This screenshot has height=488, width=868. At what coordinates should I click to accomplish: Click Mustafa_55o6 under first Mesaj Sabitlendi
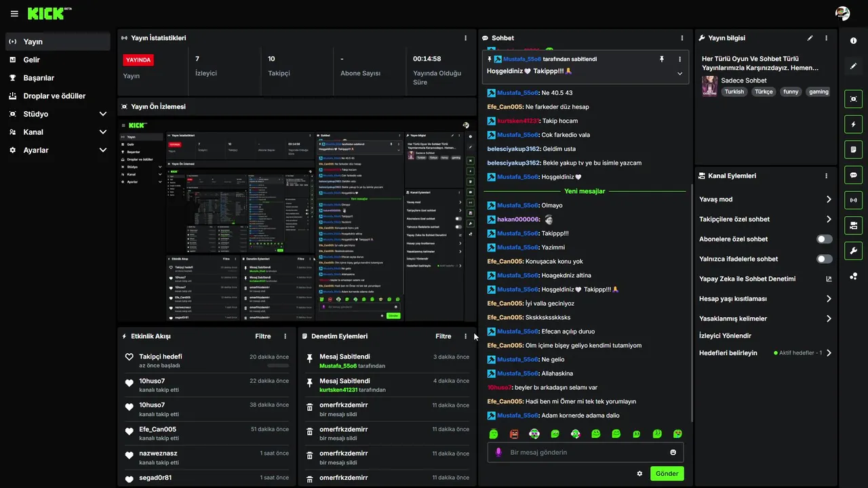338,366
